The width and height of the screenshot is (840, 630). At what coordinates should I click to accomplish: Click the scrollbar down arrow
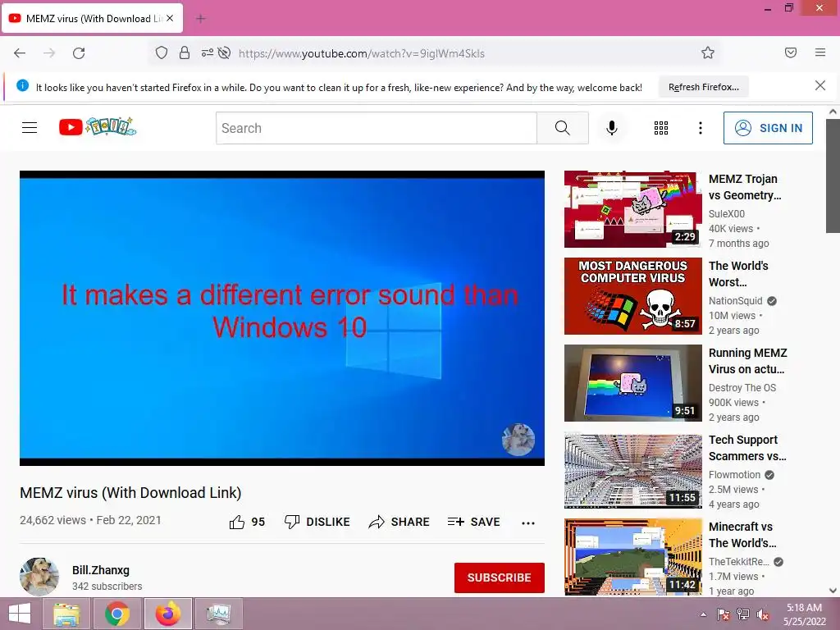click(x=833, y=591)
